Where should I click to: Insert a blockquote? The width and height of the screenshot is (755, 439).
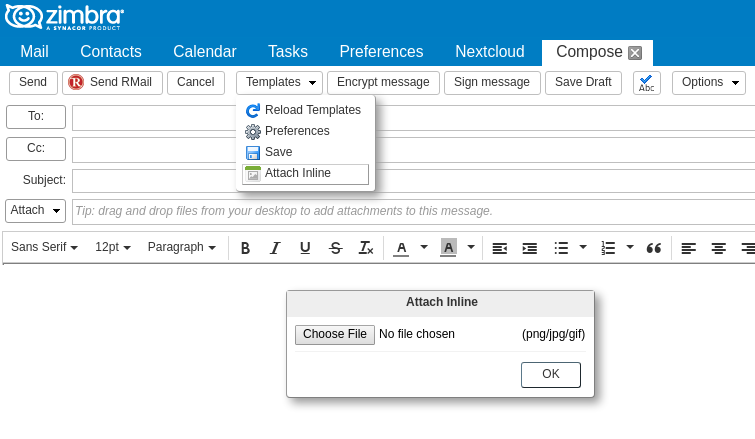click(x=654, y=248)
